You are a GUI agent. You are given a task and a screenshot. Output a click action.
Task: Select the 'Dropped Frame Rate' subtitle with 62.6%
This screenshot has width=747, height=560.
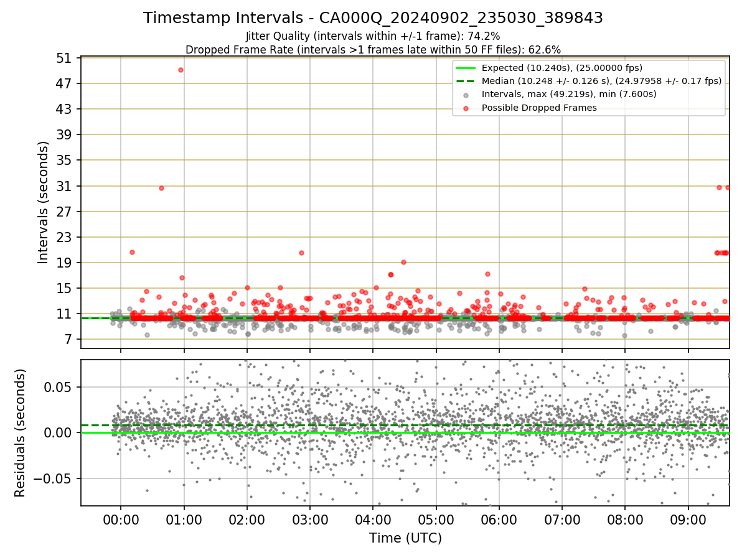coord(373,50)
